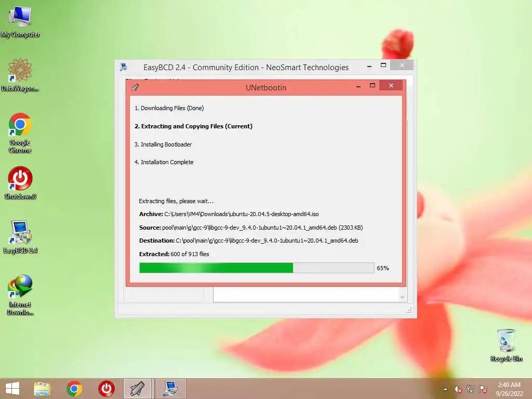This screenshot has height=399, width=532.
Task: Switch to UNetbootin taskbar button
Action: [x=138, y=389]
